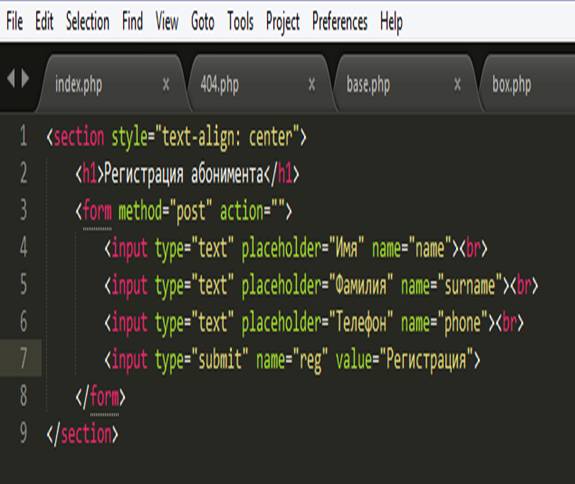The width and height of the screenshot is (575, 484).
Task: Click the right tab-scroll arrow
Action: [25, 78]
